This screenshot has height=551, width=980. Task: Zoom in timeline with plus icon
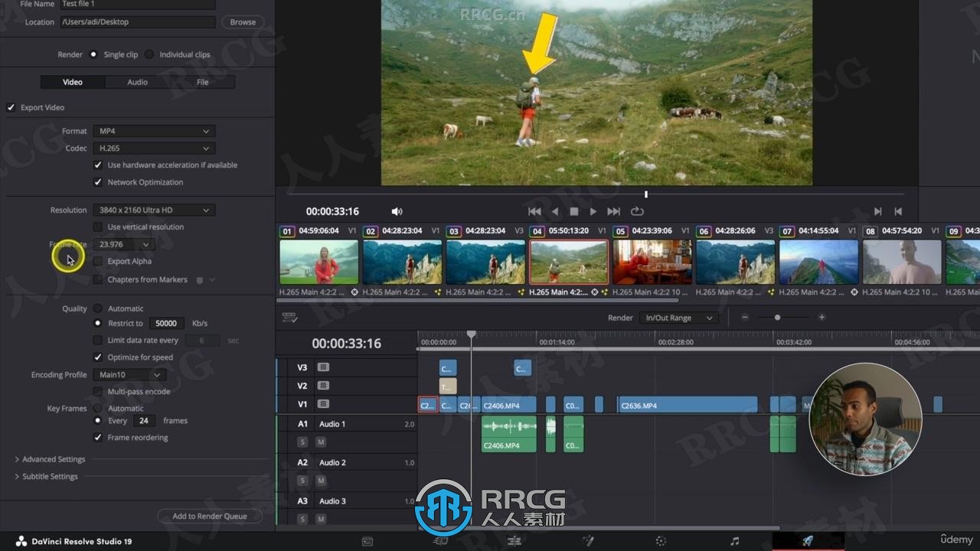[x=822, y=317]
